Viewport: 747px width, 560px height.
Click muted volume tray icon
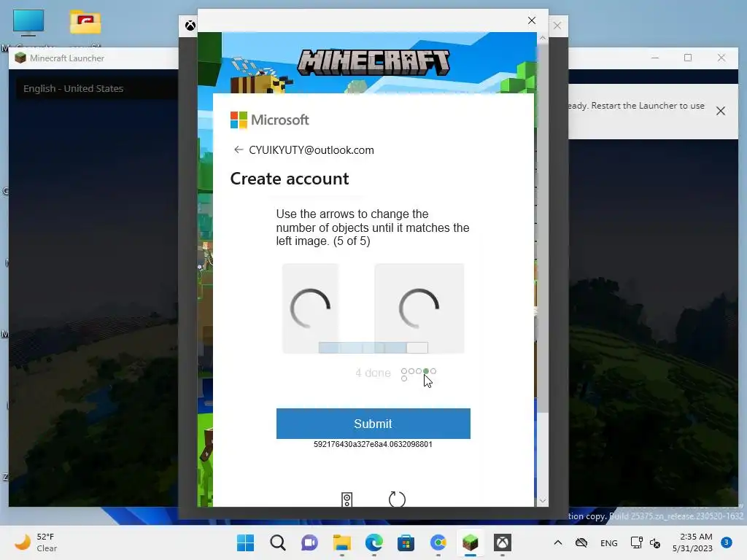point(655,542)
